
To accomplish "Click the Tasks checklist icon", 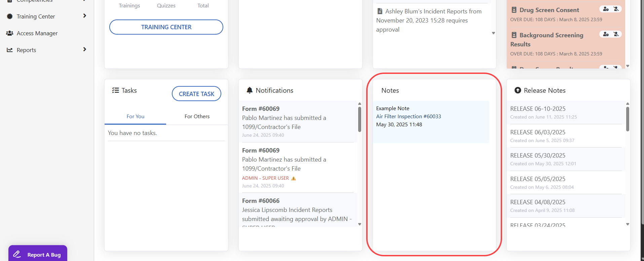I will (115, 90).
